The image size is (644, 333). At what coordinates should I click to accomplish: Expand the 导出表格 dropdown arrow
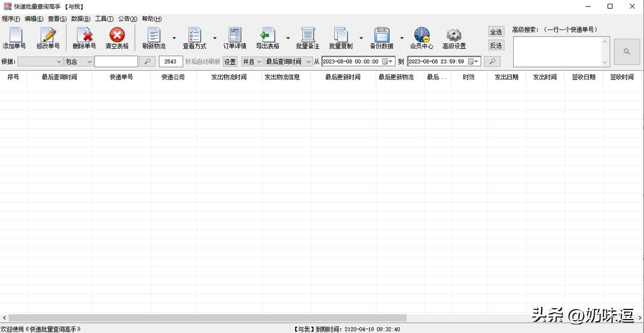tap(288, 39)
